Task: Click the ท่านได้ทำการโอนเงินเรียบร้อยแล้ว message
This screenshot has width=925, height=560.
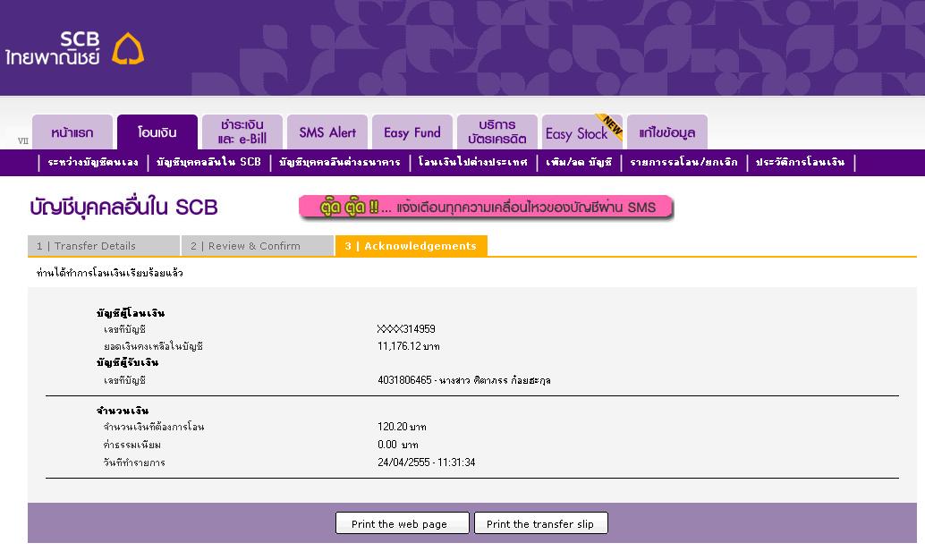Action: (x=110, y=273)
